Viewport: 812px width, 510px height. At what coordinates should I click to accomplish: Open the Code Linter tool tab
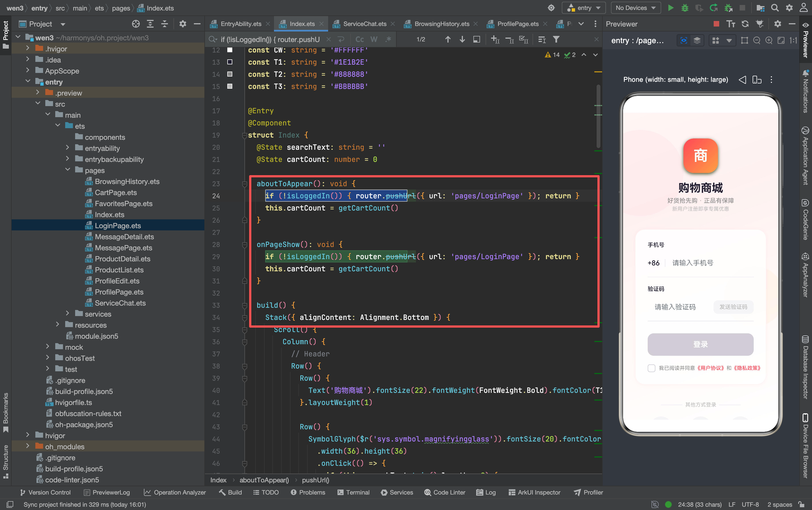point(445,492)
